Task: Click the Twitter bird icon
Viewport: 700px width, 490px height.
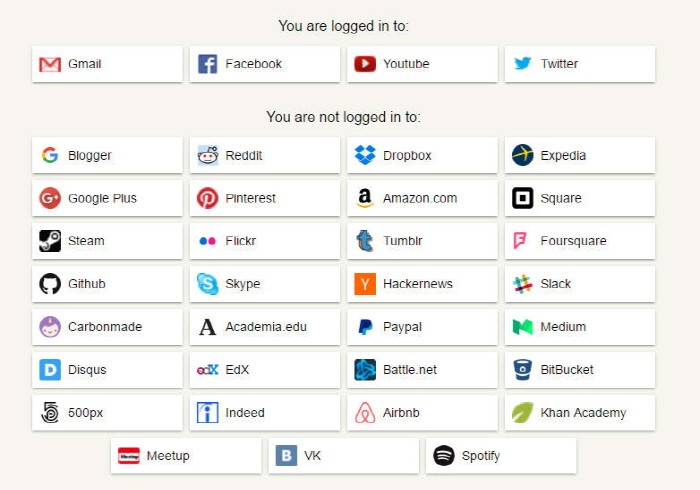Action: click(523, 63)
